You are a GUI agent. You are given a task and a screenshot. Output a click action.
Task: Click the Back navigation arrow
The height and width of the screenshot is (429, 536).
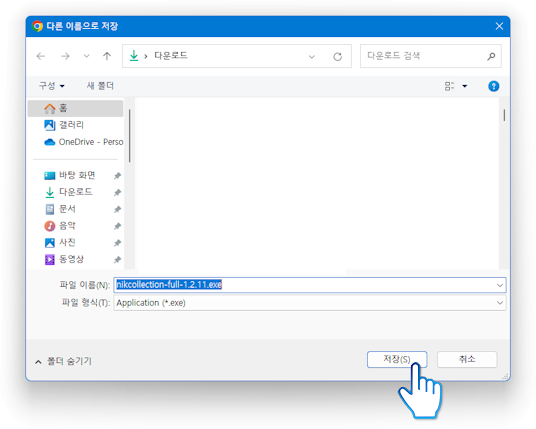[41, 56]
